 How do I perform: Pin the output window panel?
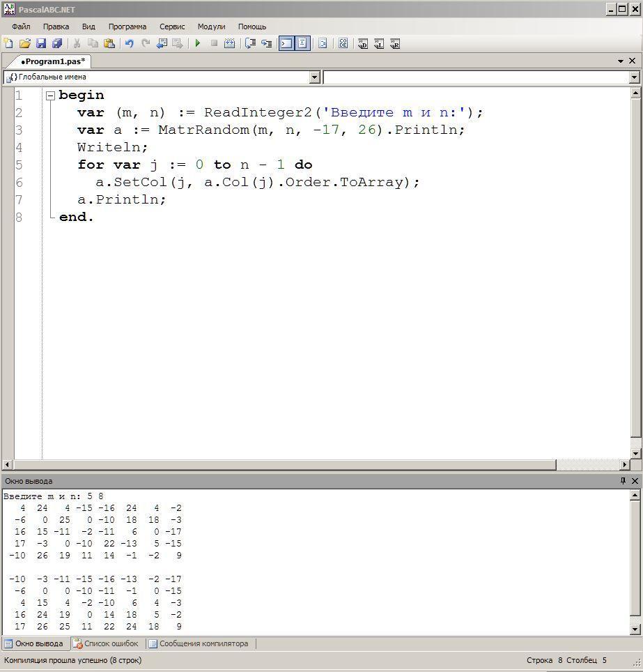point(623,481)
